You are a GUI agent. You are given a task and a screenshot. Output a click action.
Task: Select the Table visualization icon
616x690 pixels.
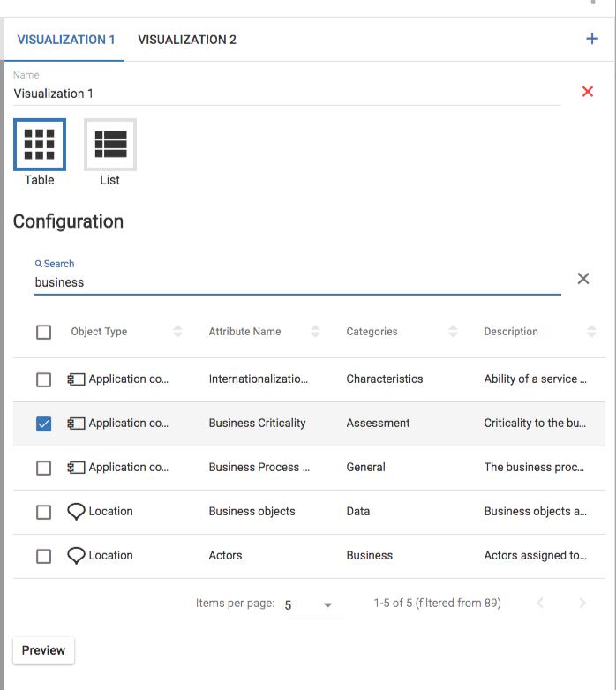tap(40, 144)
